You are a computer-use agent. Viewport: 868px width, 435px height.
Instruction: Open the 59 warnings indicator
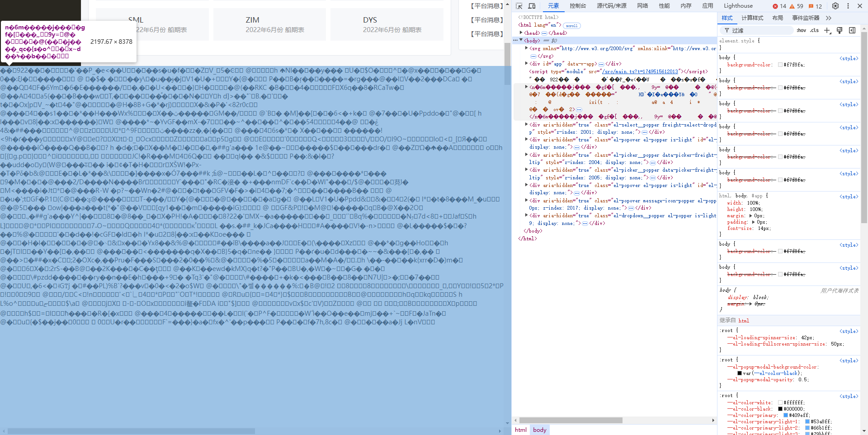click(796, 6)
